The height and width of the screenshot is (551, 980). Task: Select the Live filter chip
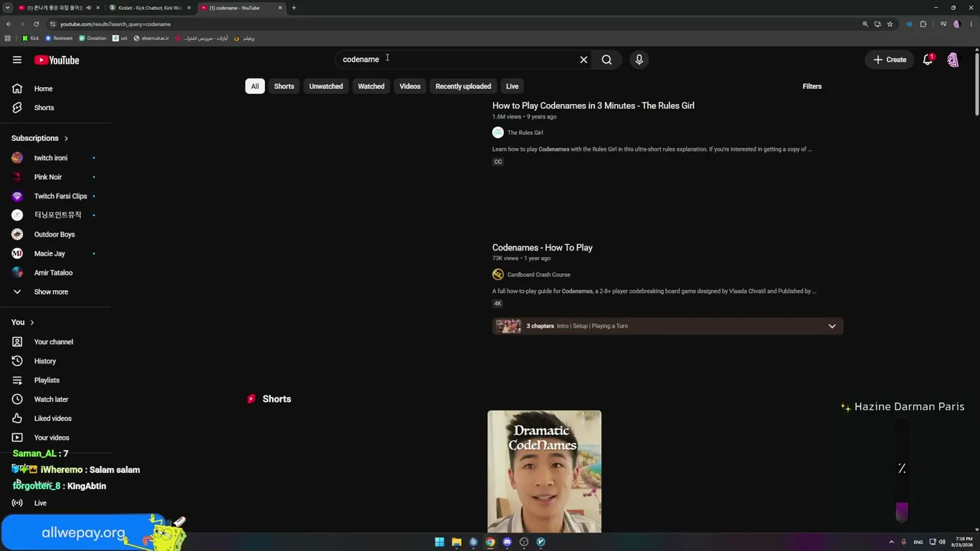click(x=512, y=86)
